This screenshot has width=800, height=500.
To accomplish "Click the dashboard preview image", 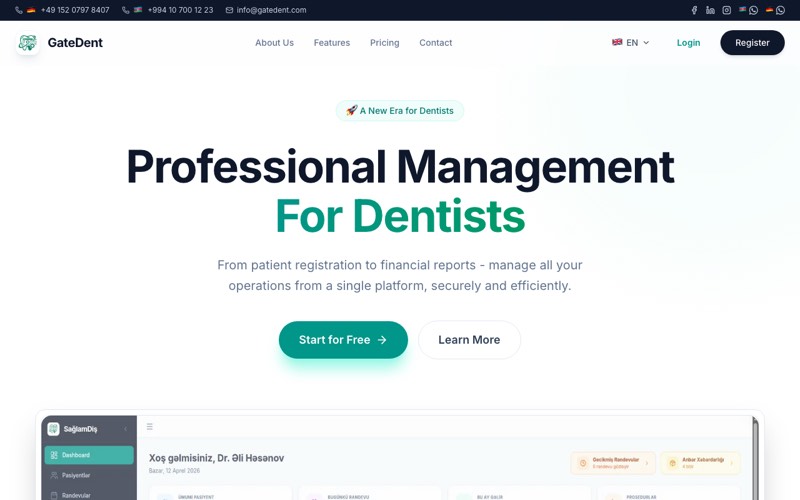I will pos(400,457).
